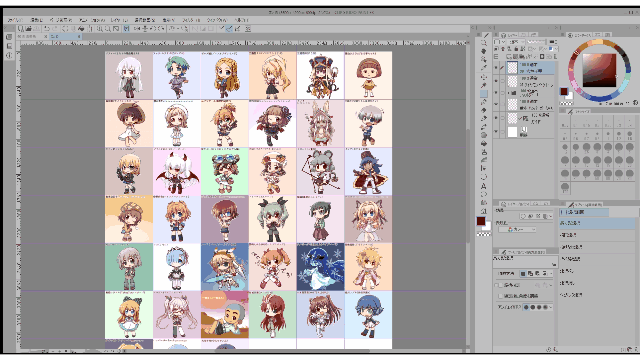Choose Remove from selection creation method icon

tap(537, 273)
